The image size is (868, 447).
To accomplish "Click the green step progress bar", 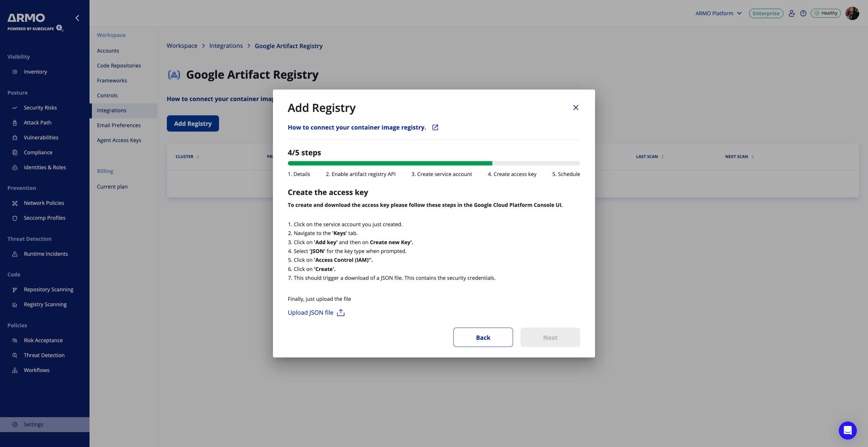I will [x=390, y=163].
